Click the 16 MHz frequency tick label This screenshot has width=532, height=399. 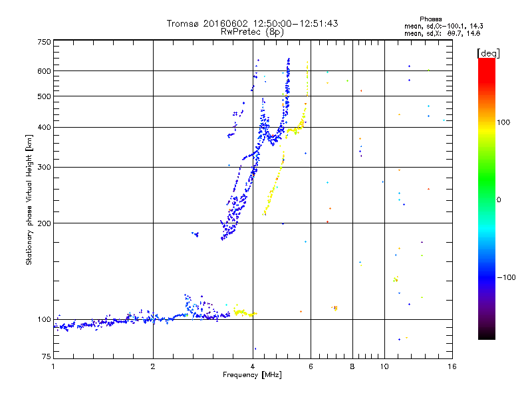tap(451, 366)
